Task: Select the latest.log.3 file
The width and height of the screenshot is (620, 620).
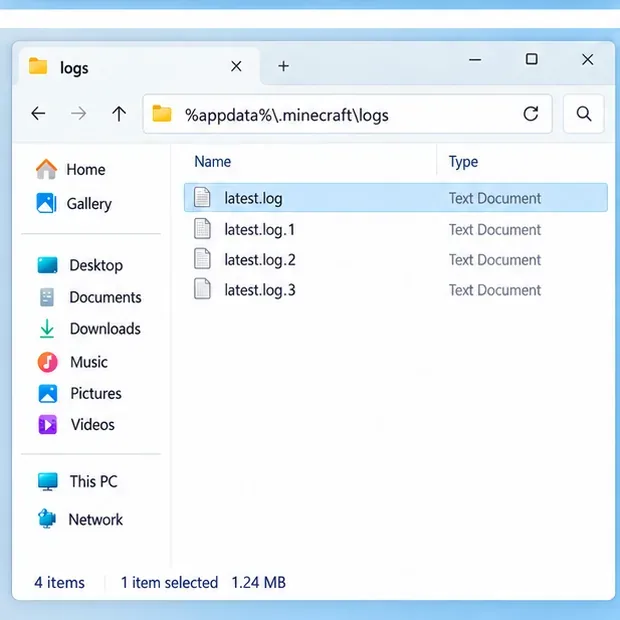Action: click(396, 290)
